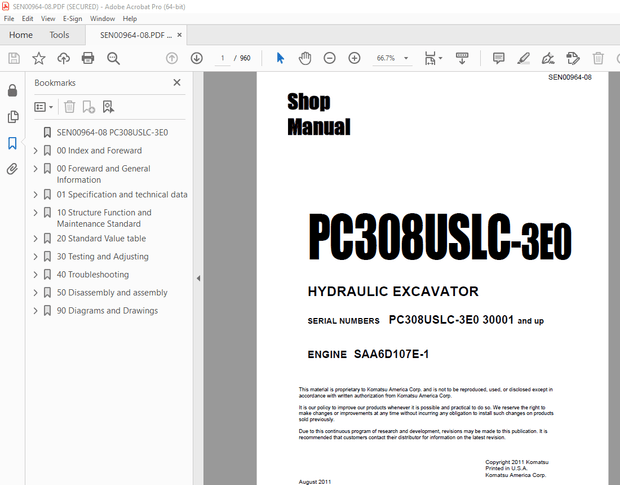Switch to the Home tab
620x485 pixels.
(21, 35)
